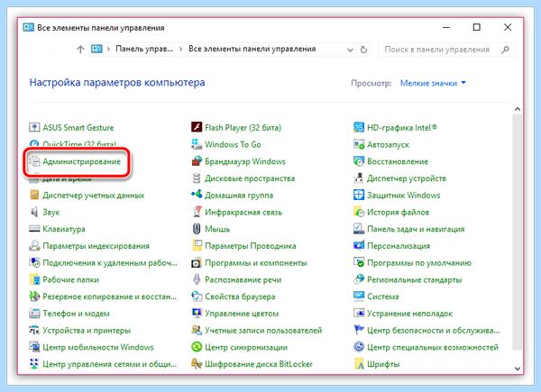Open the Телефон и модем link

(x=77, y=314)
